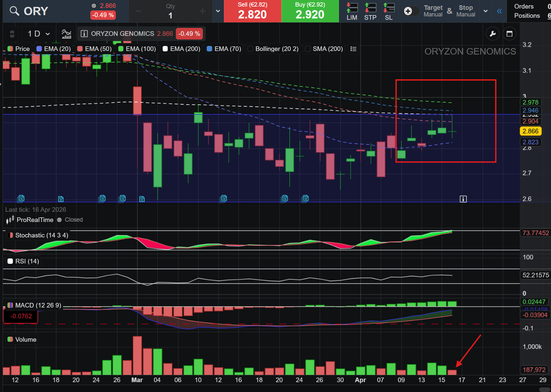
Task: Open the Orders tab
Action: 524,7
